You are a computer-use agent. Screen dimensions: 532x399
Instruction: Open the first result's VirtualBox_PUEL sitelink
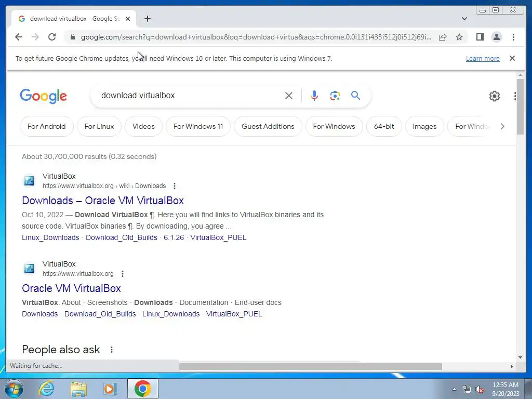[218, 237]
